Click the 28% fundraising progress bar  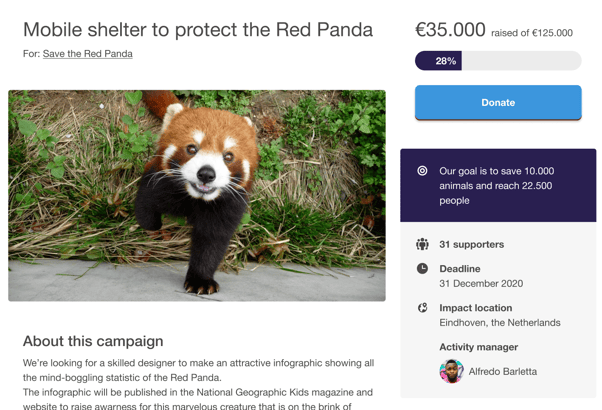(498, 61)
